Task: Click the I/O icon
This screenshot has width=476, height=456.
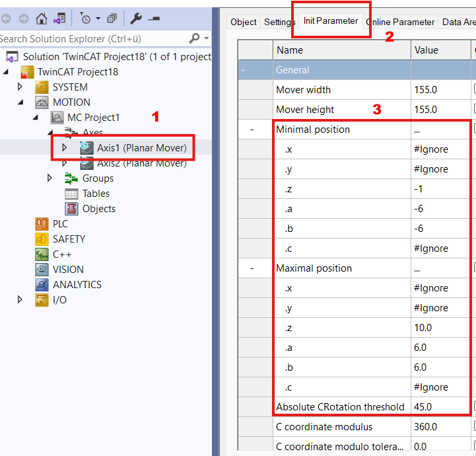Action: [x=42, y=300]
